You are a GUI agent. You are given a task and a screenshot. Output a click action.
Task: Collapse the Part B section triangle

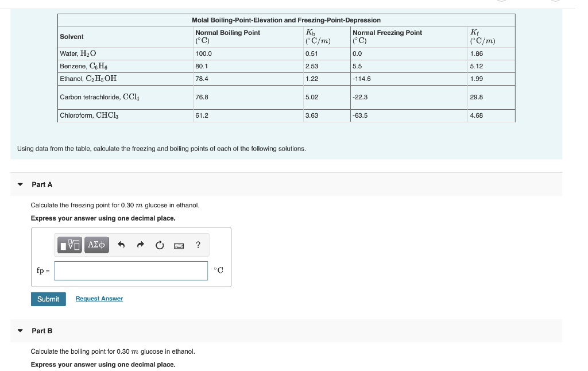20,331
